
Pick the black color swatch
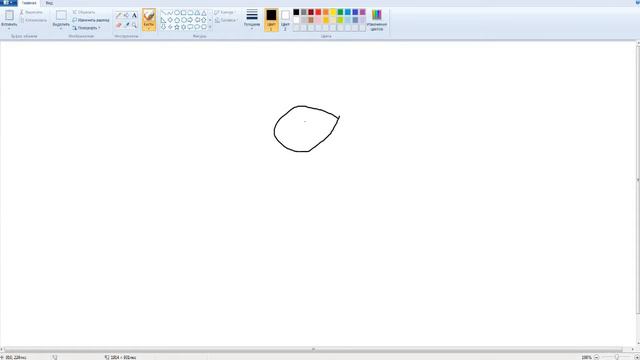(296, 12)
